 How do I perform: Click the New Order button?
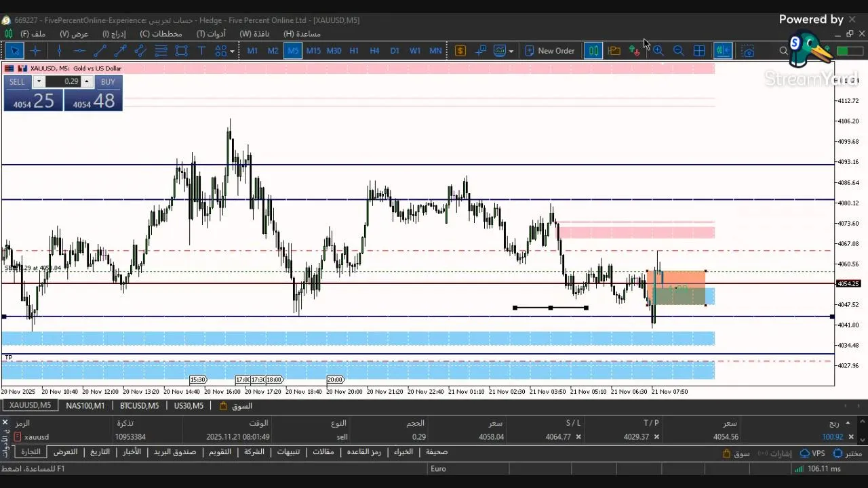[550, 51]
